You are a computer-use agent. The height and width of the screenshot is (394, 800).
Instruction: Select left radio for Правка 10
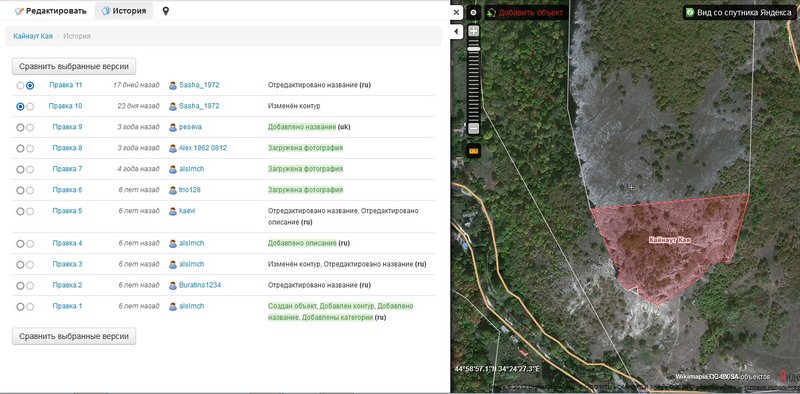[20, 107]
